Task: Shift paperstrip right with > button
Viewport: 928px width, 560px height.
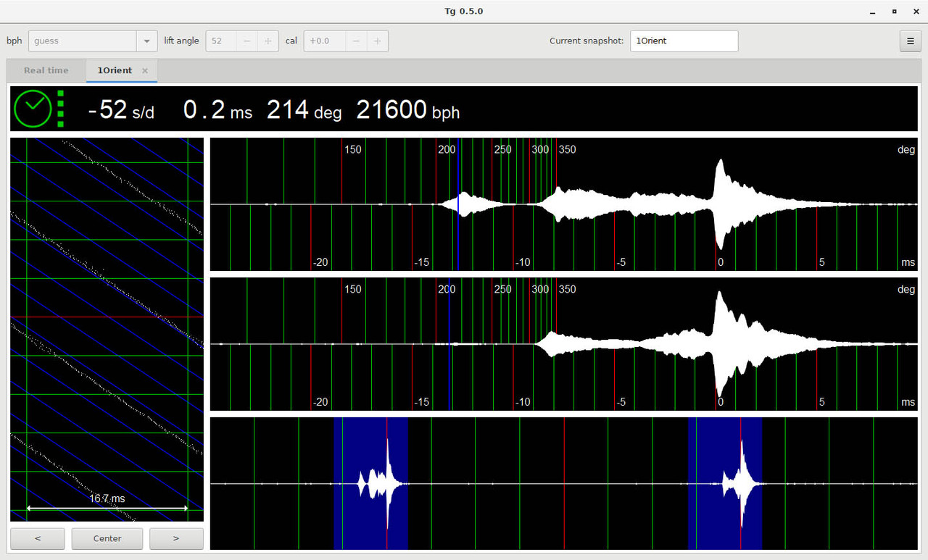Action: click(x=176, y=538)
